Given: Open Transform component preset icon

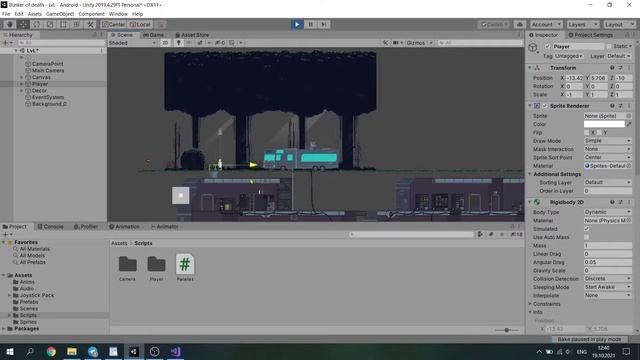Looking at the screenshot, I should 620,68.
